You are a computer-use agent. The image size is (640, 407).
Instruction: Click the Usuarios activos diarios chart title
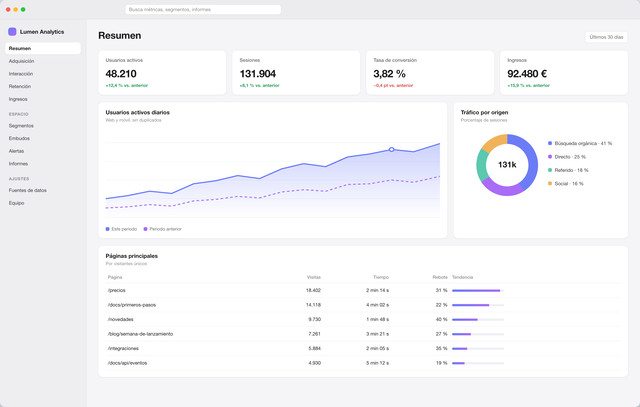tap(138, 112)
